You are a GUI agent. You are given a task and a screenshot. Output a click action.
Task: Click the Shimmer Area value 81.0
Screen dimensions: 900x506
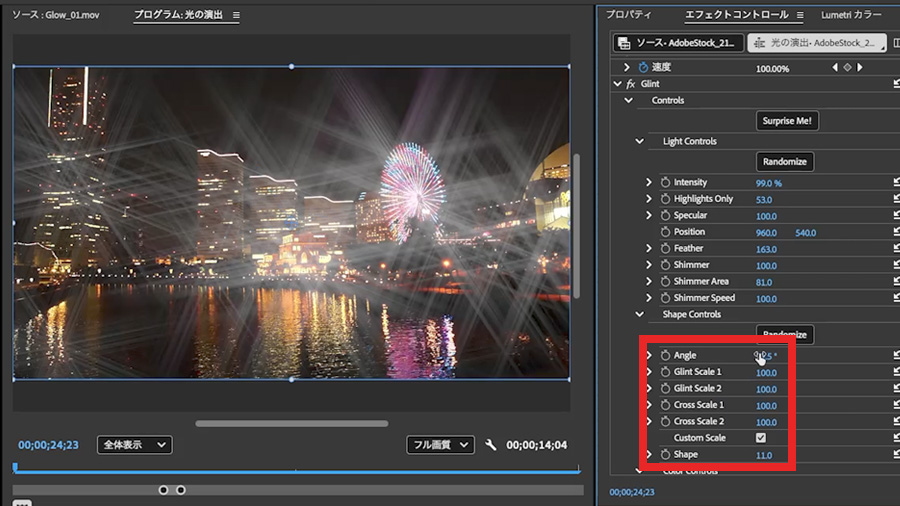(x=763, y=282)
